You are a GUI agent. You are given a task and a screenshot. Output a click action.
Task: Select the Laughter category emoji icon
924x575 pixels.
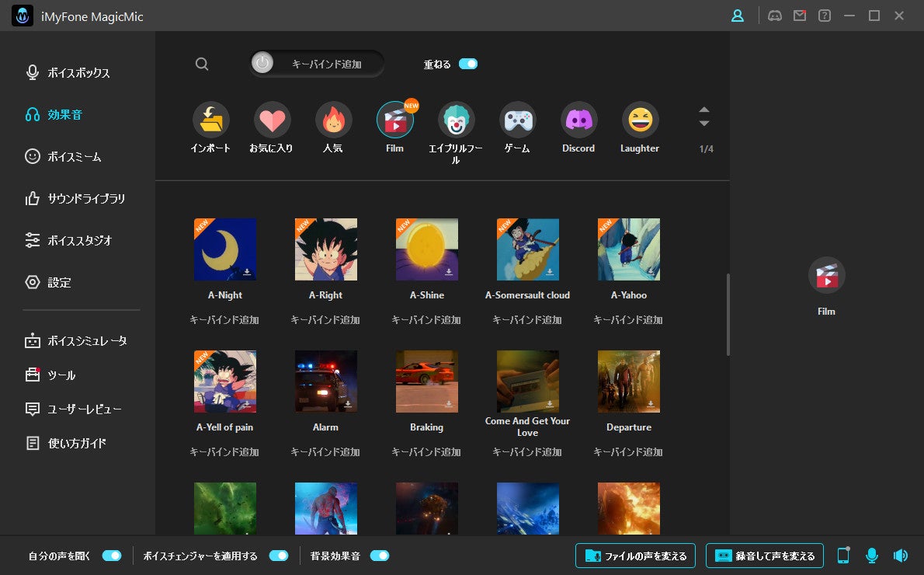(x=640, y=120)
